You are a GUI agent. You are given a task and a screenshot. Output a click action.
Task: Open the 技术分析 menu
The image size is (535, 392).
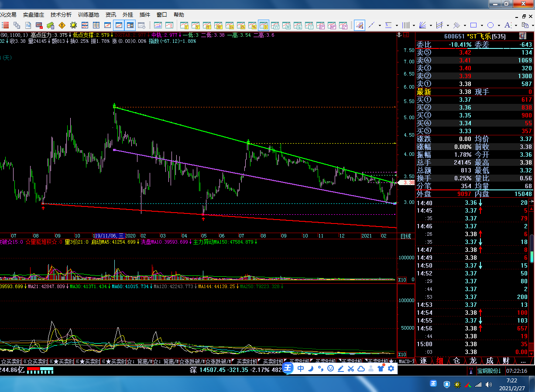coord(61,14)
